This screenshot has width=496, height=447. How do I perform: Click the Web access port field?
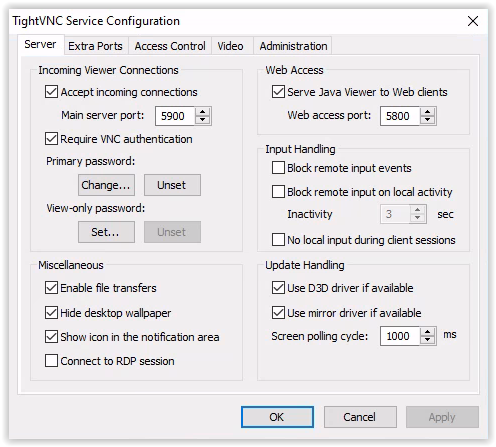pos(400,116)
